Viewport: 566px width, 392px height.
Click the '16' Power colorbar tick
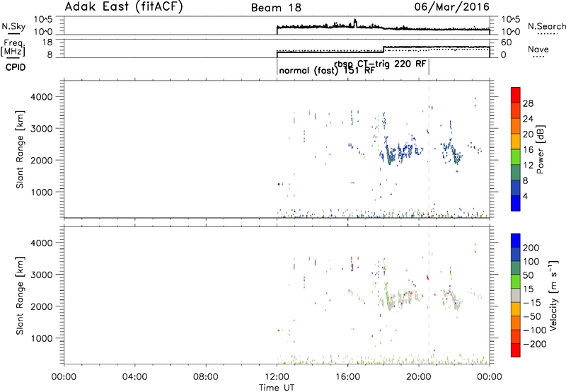tap(528, 150)
